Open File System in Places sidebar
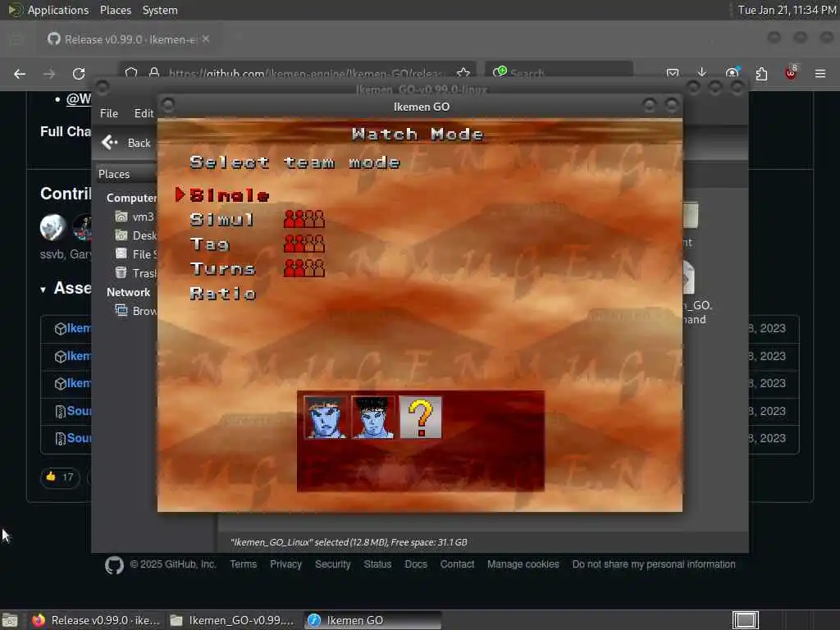The width and height of the screenshot is (840, 630). (x=136, y=254)
